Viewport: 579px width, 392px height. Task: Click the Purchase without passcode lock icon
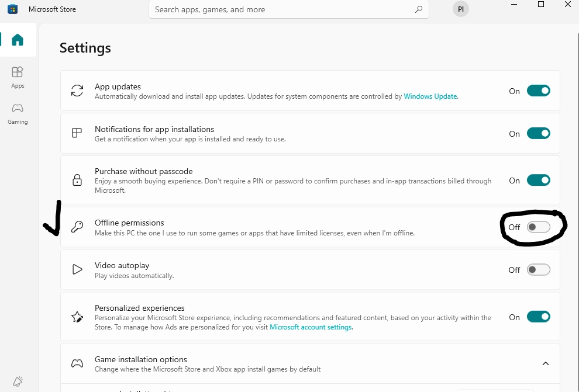pos(77,181)
